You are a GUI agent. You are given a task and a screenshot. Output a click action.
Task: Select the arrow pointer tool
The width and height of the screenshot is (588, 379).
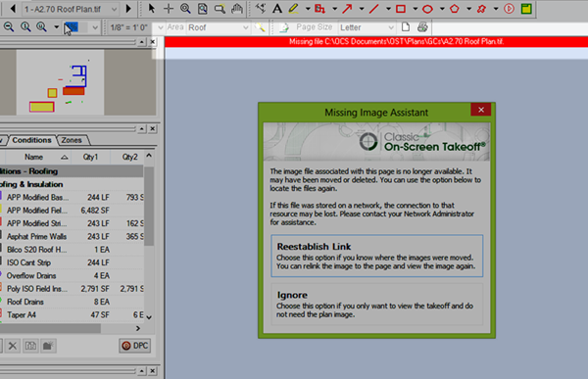pyautogui.click(x=152, y=8)
